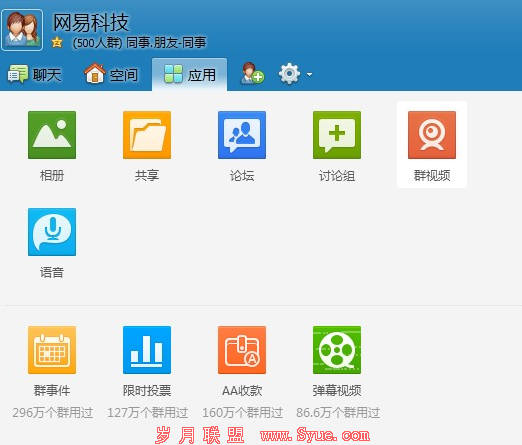Open the 群事件 calendar app
The height and width of the screenshot is (445, 522).
tap(52, 350)
